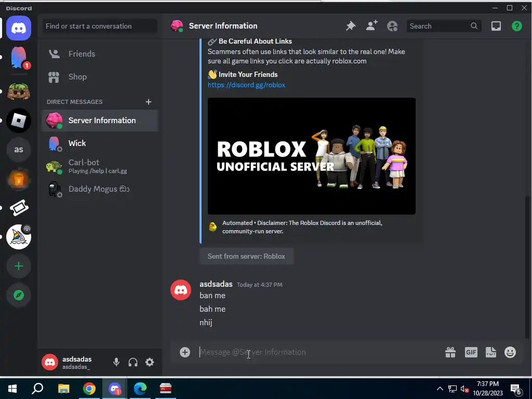Click the asdsadas avatar beside the message

[x=180, y=290]
